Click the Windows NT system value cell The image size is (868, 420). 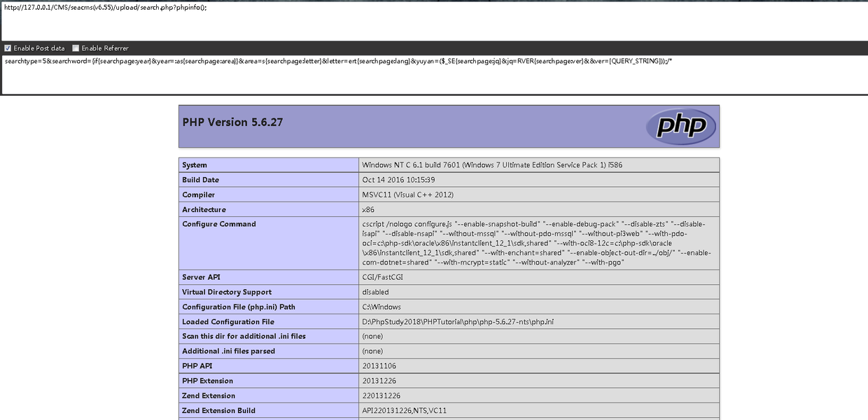pyautogui.click(x=491, y=165)
